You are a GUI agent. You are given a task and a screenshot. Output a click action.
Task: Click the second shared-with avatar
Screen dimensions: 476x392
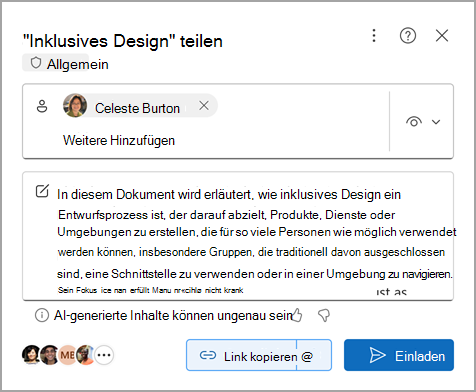49,355
